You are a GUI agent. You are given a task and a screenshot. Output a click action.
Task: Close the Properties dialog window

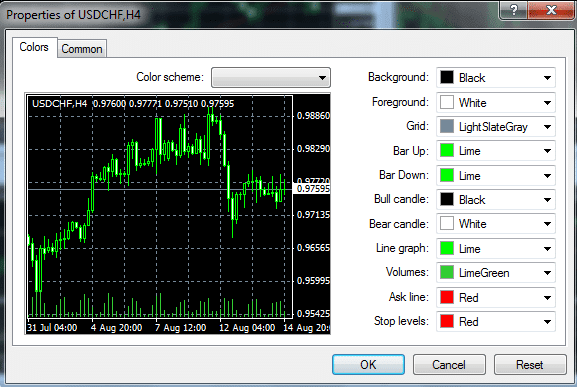click(551, 10)
